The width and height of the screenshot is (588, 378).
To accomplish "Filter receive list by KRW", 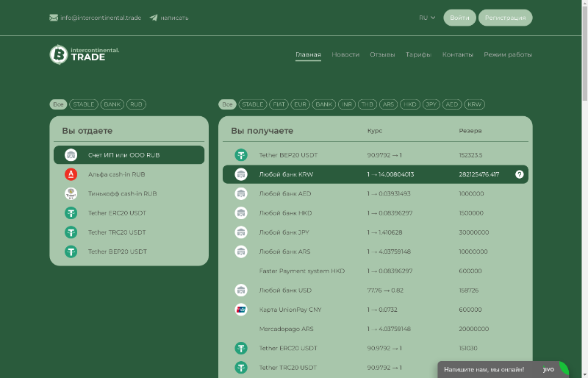I will click(475, 104).
